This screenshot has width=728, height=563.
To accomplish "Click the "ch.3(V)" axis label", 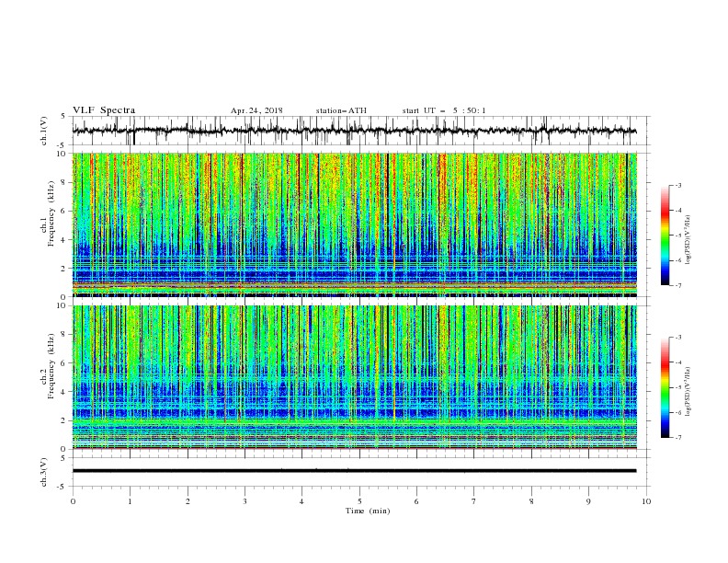I will tap(44, 472).
